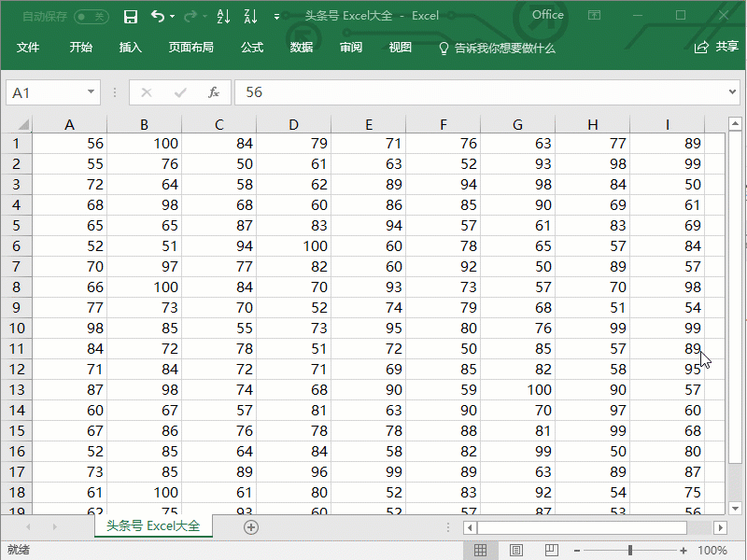Open the 视图 (View) tab

(401, 48)
